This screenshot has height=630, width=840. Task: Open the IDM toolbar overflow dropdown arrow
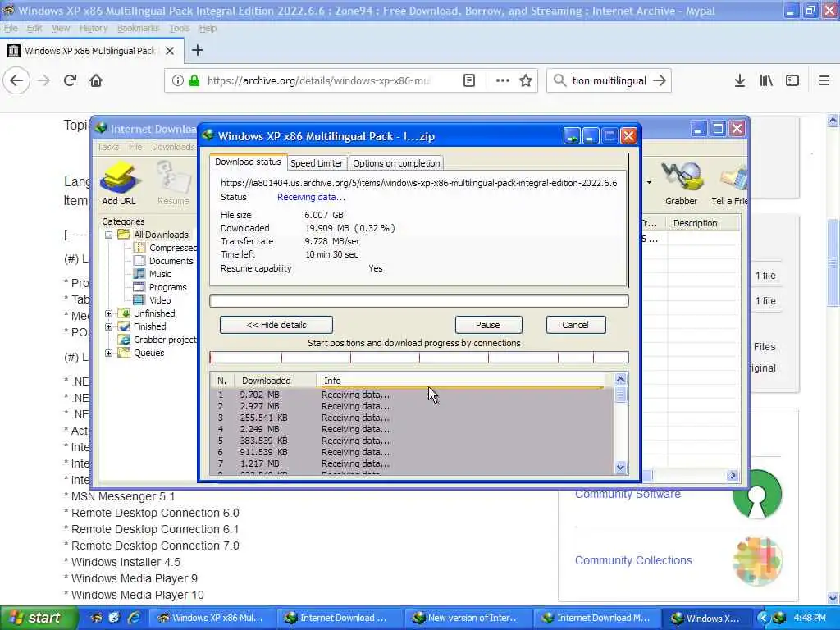(649, 183)
